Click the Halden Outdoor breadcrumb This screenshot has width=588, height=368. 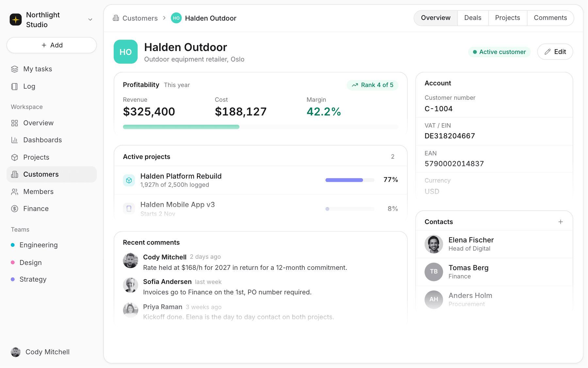[x=204, y=18]
